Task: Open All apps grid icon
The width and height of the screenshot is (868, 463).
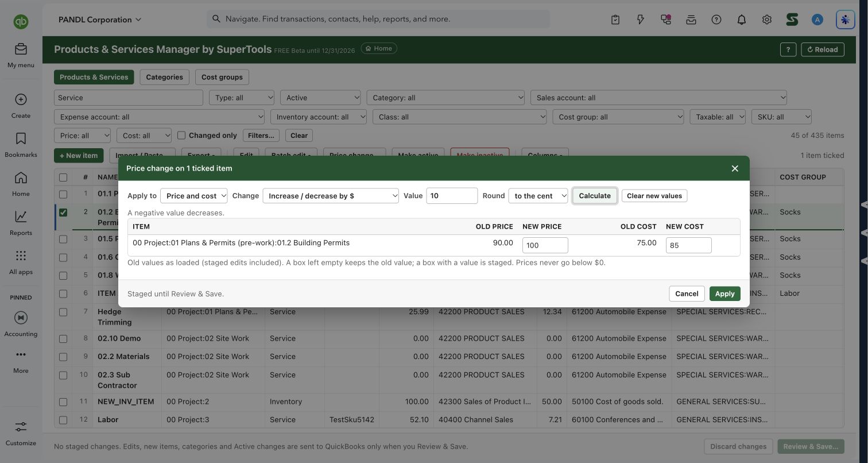Action: coord(21,256)
